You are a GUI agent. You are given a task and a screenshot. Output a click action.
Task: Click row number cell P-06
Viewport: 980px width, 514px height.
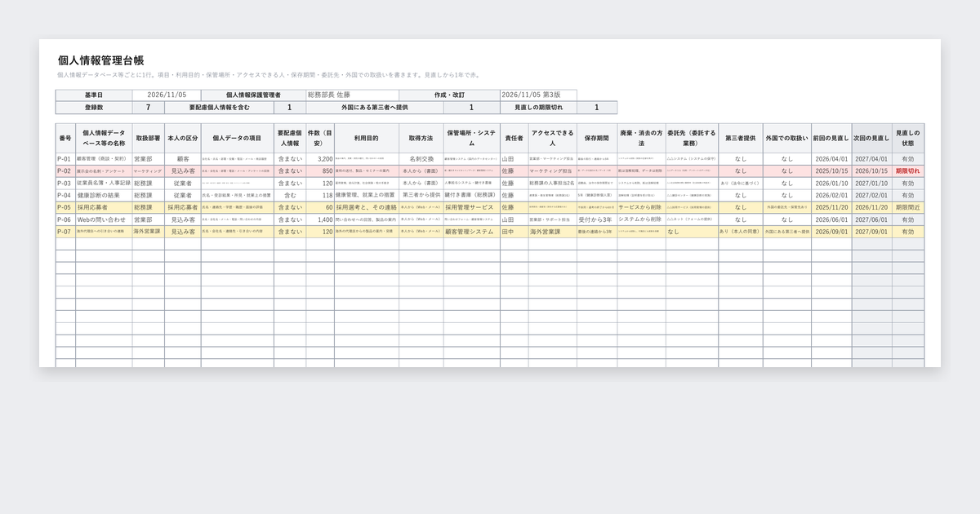coord(65,219)
